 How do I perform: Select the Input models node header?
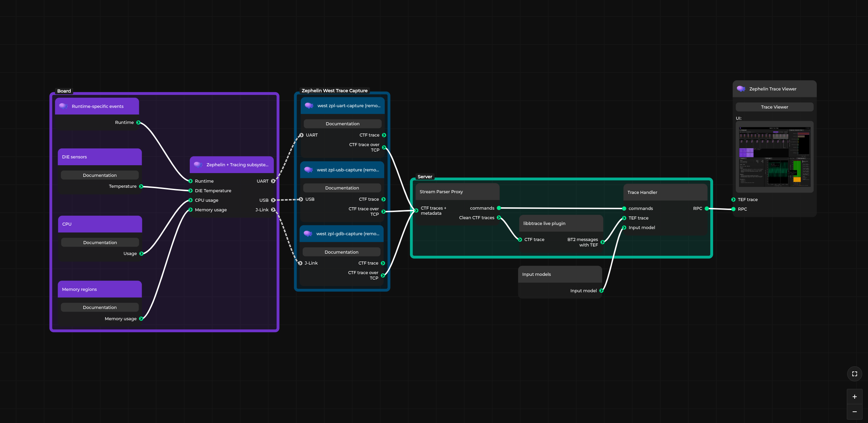pos(560,274)
